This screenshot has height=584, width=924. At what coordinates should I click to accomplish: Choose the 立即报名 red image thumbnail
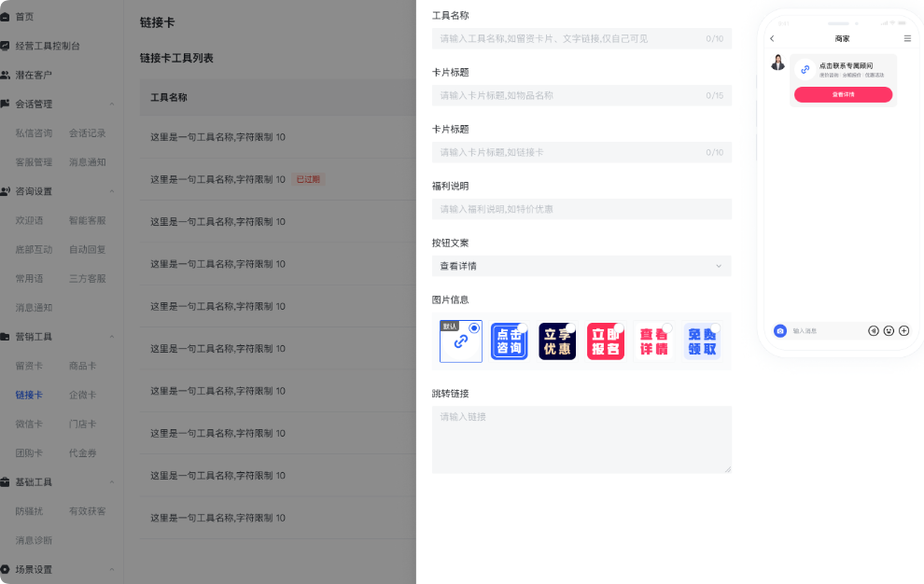[605, 341]
